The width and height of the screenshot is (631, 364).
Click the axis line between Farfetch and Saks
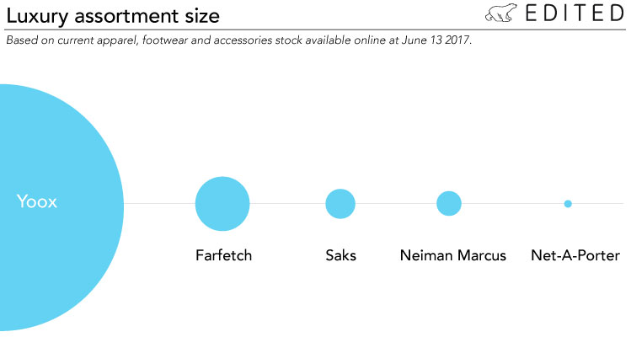coord(287,204)
